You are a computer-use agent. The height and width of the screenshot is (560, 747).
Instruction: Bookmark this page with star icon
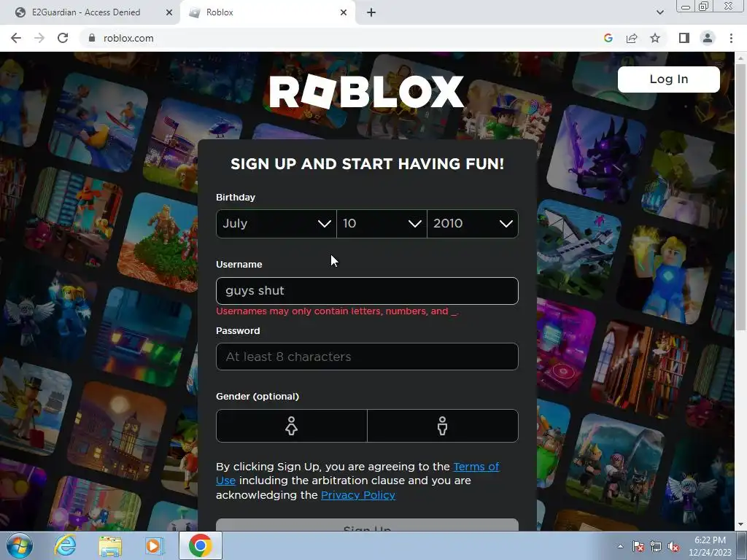(655, 38)
